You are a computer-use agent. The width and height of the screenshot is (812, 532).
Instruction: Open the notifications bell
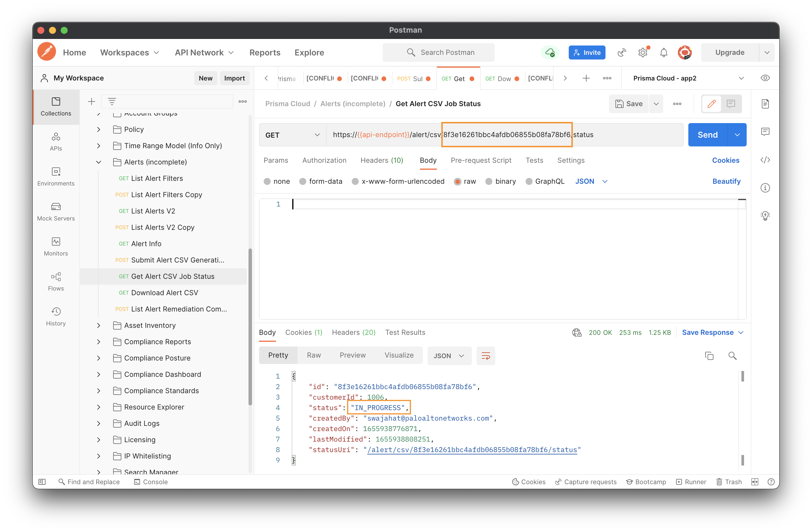[x=664, y=52]
